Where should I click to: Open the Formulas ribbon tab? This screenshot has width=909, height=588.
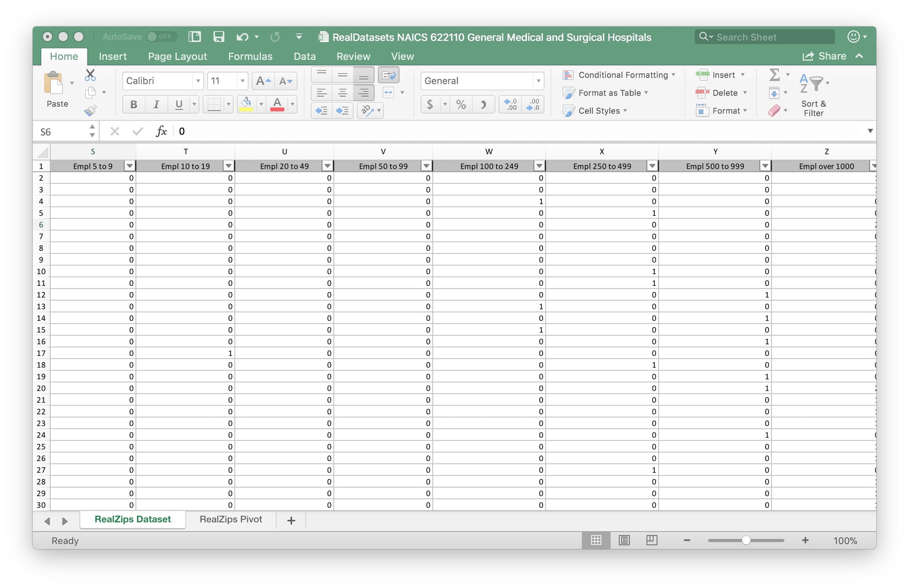click(x=250, y=56)
